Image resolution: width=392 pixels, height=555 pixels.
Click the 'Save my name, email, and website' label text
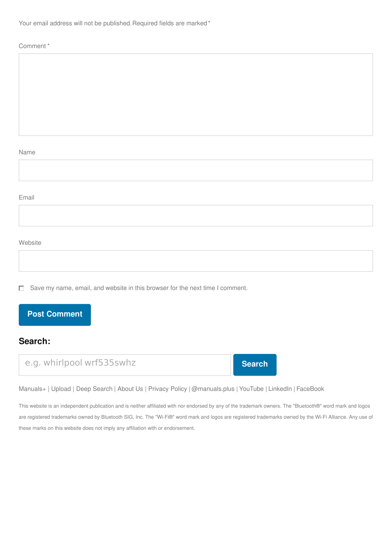pos(138,288)
